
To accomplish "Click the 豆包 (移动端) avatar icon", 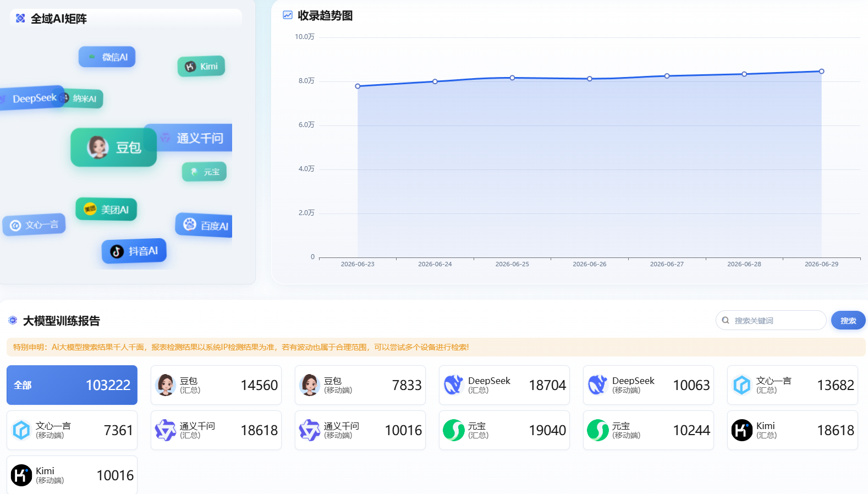I will tap(310, 385).
